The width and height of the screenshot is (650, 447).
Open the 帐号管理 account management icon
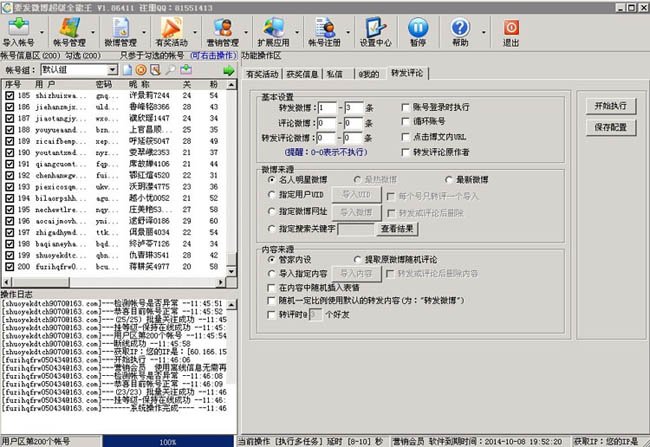[70, 32]
